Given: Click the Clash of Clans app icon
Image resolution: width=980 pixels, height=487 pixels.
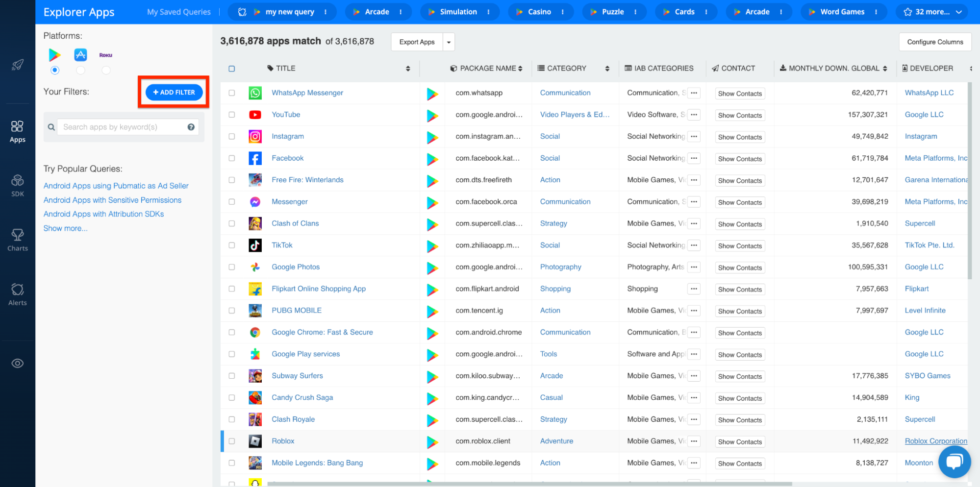Looking at the screenshot, I should coord(255,223).
